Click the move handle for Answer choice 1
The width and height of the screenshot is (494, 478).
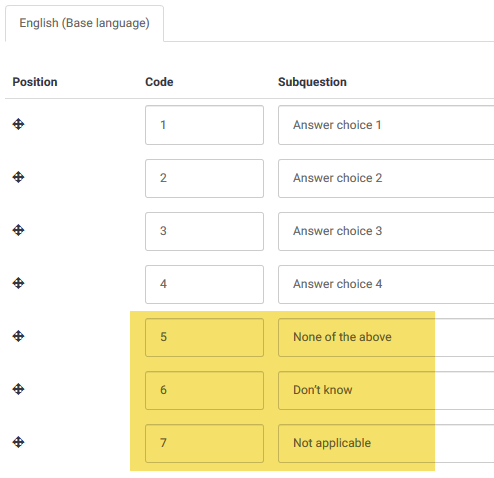coord(18,124)
